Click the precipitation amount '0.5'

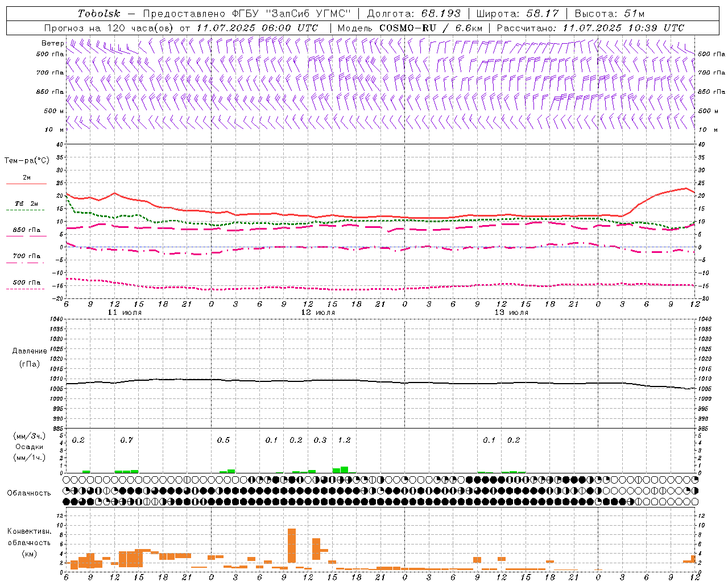point(223,440)
